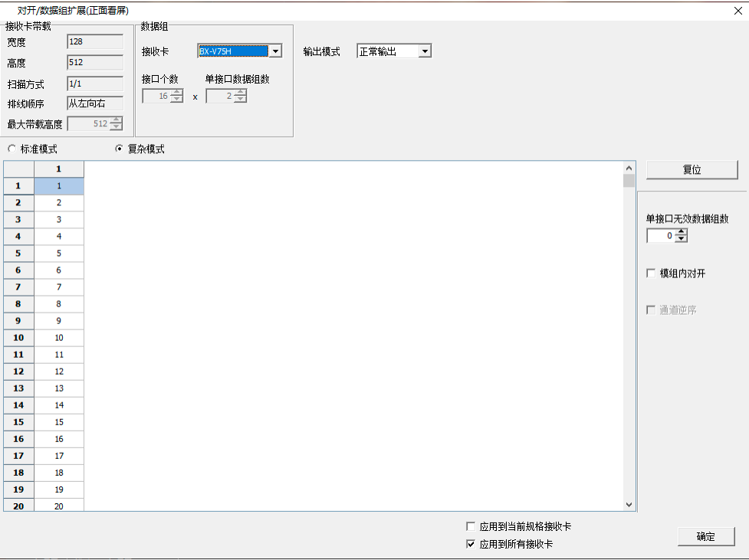Confirm settings with the 确定 button
Viewport: 749px width, 560px height.
coord(705,536)
